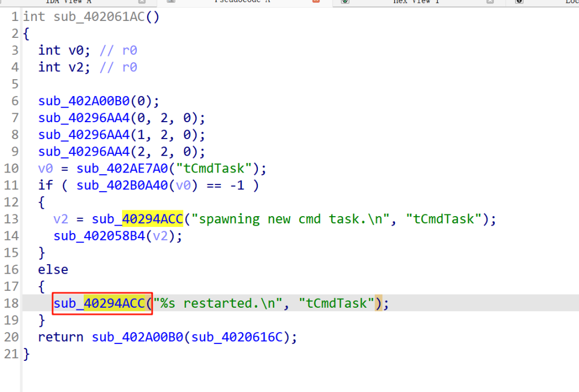Click the Hex View-1 tab icon
This screenshot has width=579, height=392.
point(345,2)
